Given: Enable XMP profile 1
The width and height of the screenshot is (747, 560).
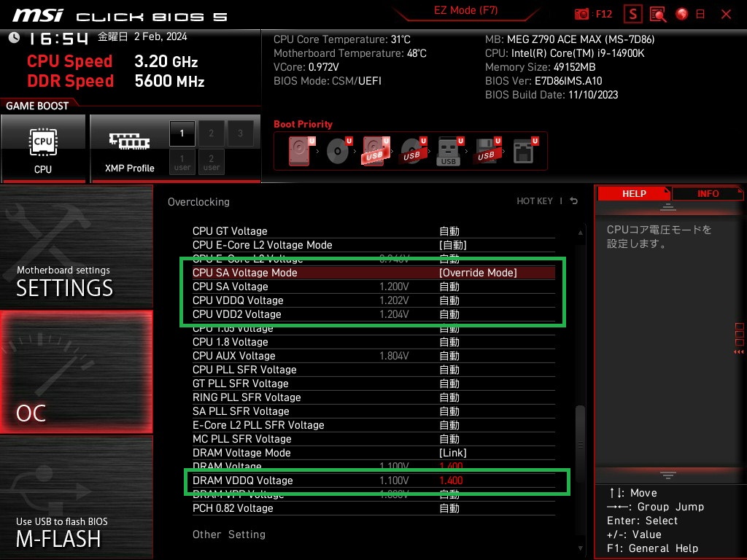Looking at the screenshot, I should coord(182,133).
